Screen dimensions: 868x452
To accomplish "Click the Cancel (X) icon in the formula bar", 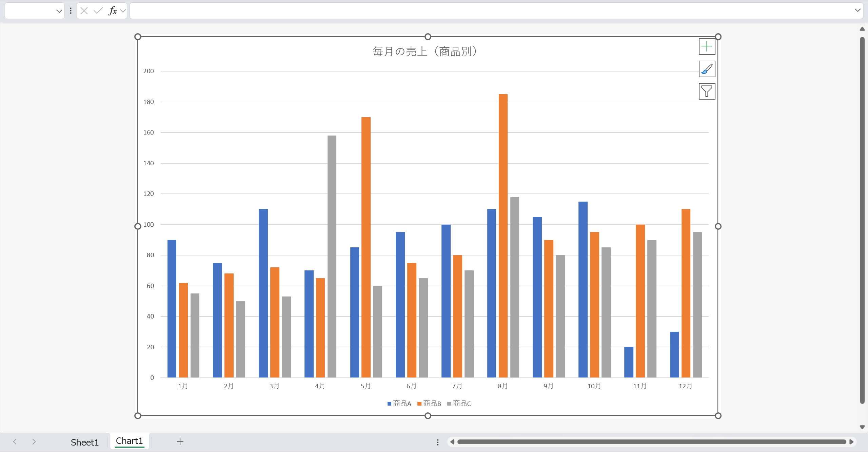I will tap(83, 11).
